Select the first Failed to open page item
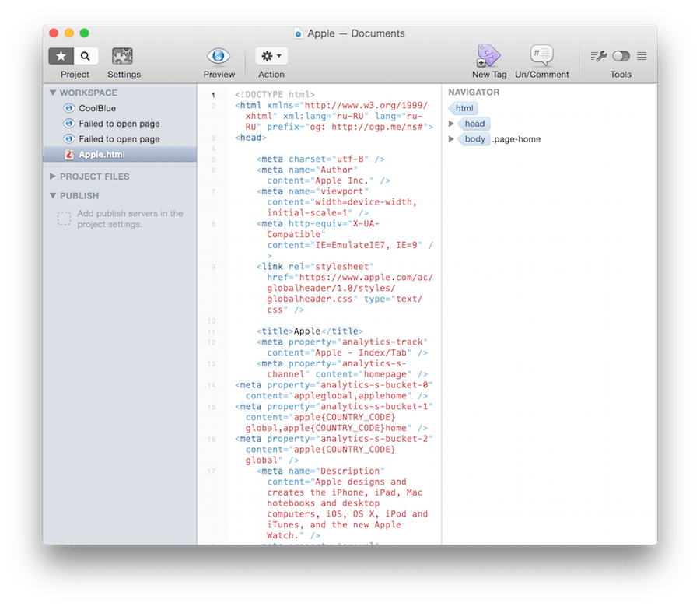The width and height of the screenshot is (700, 606). pos(120,124)
